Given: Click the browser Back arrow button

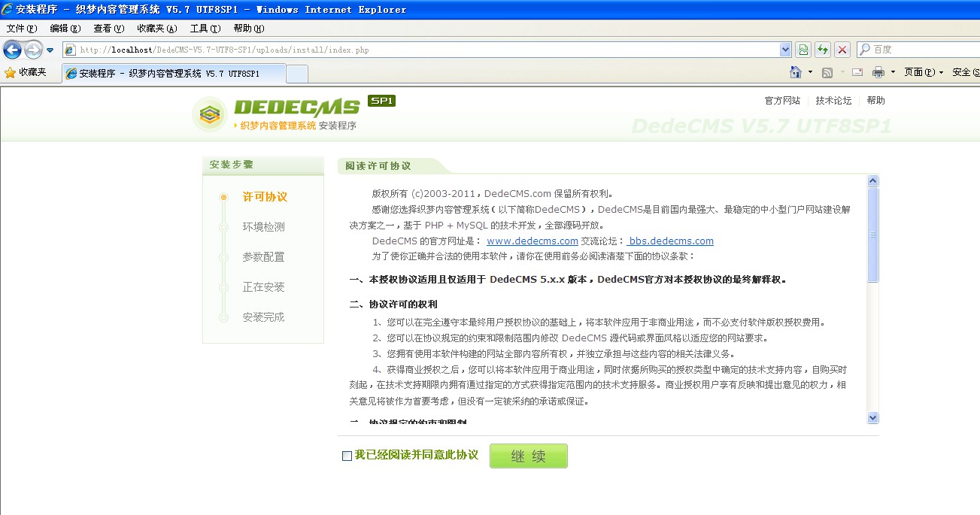Looking at the screenshot, I should [x=12, y=50].
